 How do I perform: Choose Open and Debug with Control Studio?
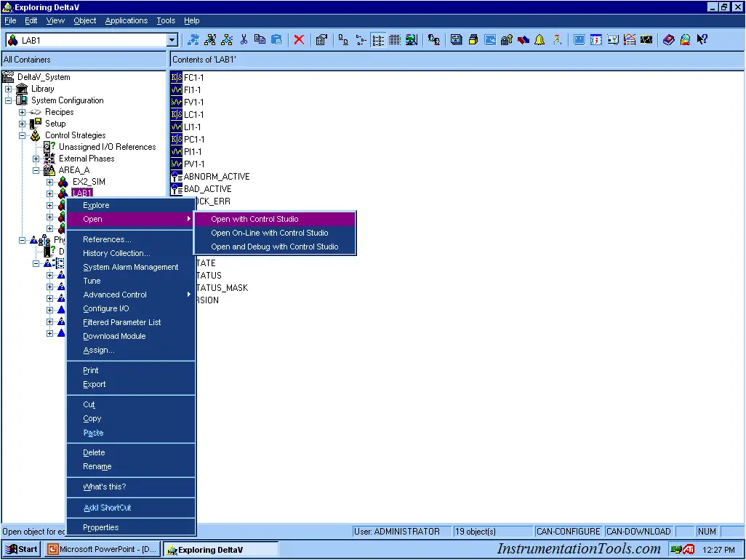point(275,247)
